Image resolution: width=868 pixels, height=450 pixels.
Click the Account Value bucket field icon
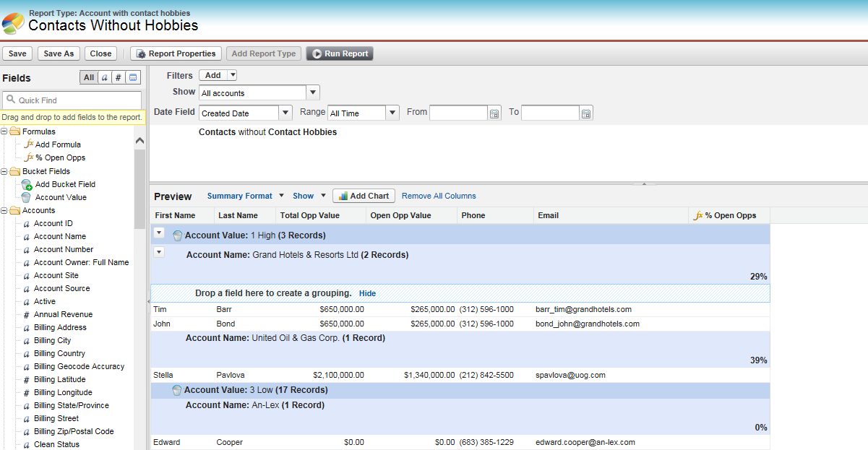27,197
